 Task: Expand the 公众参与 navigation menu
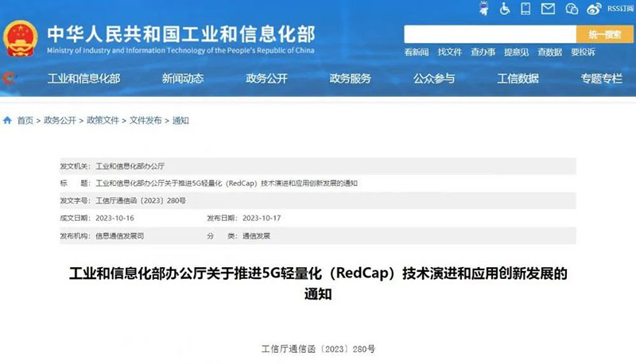(434, 79)
